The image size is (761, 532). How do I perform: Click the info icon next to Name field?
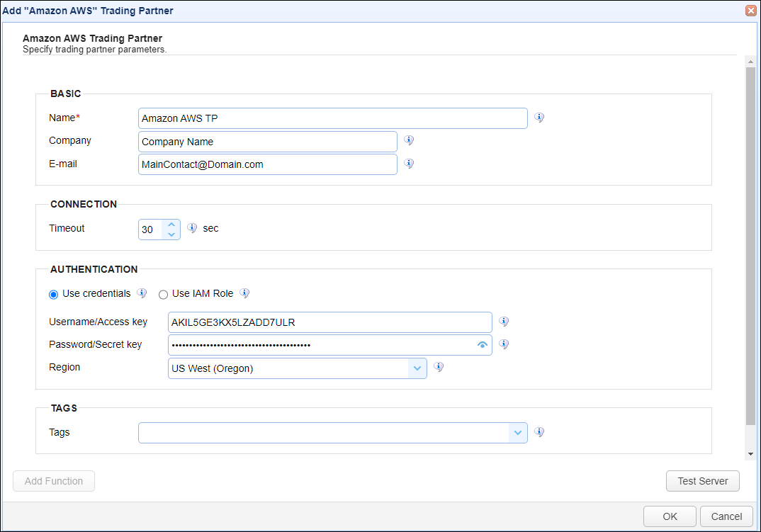point(539,118)
